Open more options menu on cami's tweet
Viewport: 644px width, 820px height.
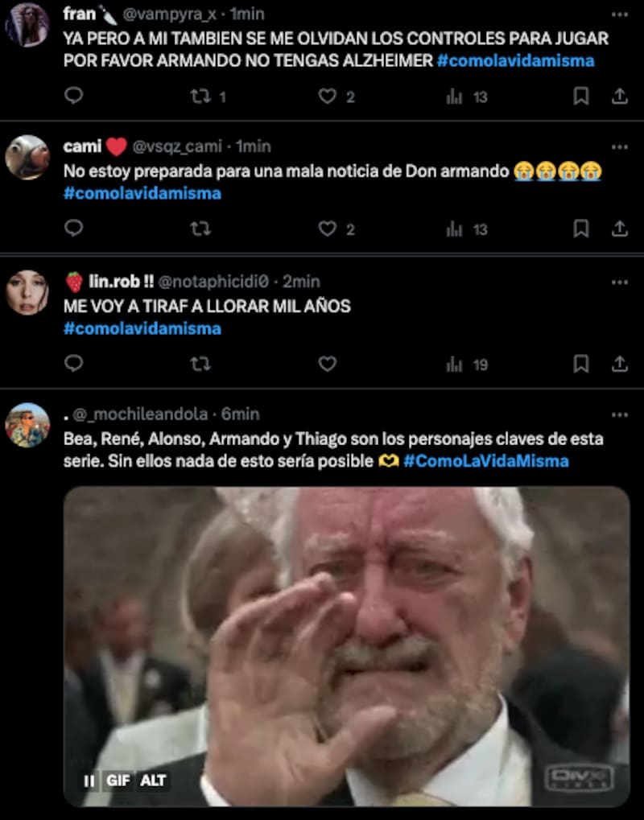[x=619, y=146]
